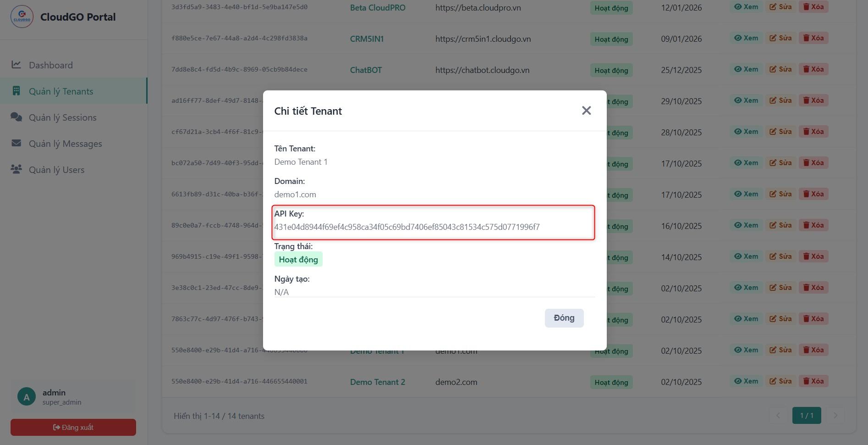
Task: Click Xóa on the 14/10/2025 row
Action: (813, 256)
